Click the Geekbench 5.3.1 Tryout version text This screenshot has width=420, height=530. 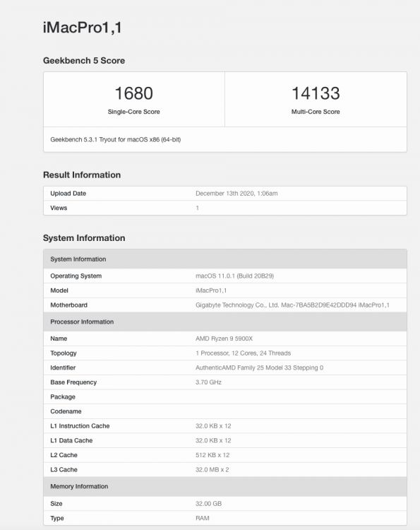coord(116,140)
